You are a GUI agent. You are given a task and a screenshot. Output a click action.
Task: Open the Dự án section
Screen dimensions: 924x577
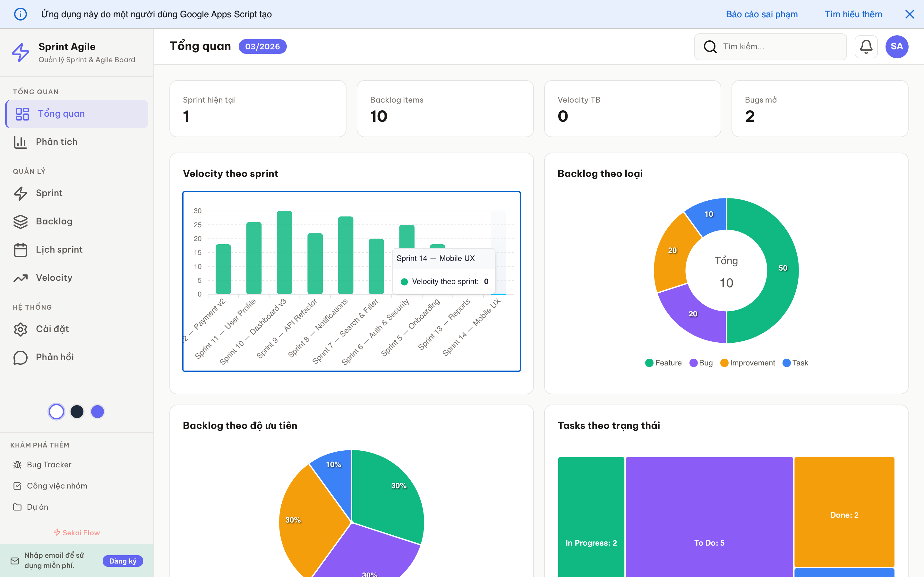tap(18, 507)
